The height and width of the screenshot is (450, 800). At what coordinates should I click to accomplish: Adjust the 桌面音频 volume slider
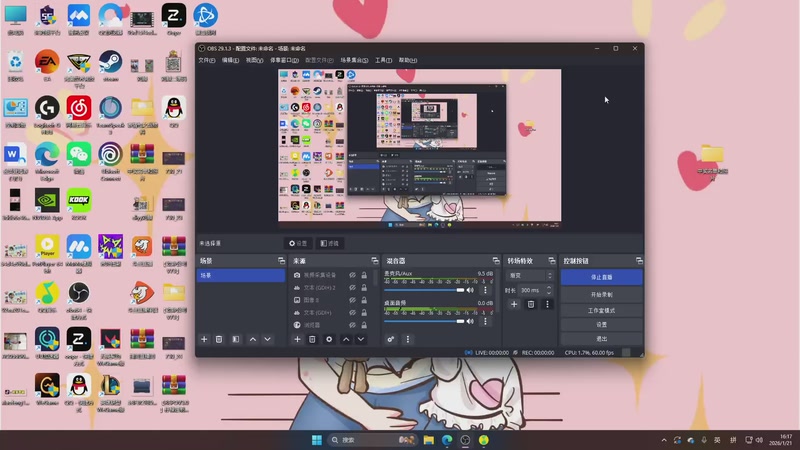[x=424, y=321]
